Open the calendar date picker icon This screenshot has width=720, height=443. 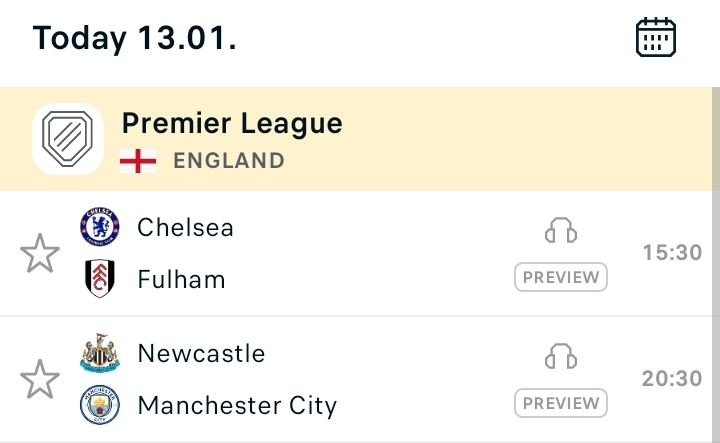pos(656,38)
